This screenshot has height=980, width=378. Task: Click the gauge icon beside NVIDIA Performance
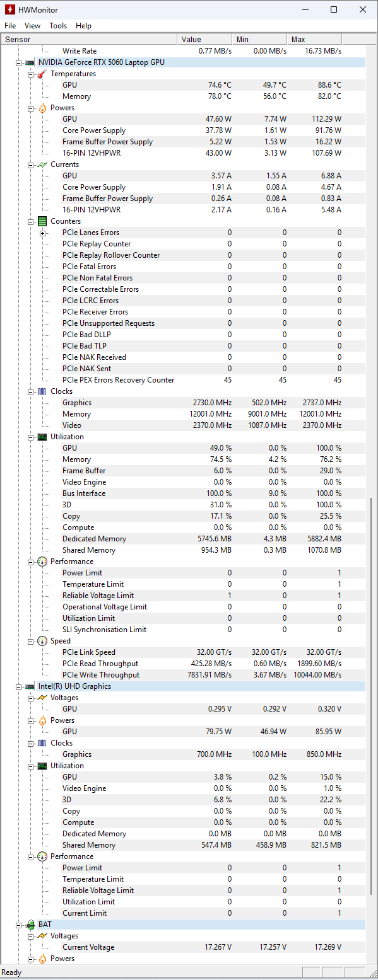(x=42, y=562)
